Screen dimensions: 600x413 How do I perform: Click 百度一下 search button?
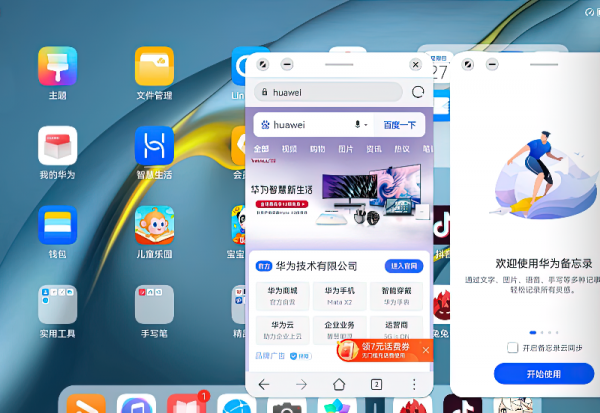click(399, 125)
